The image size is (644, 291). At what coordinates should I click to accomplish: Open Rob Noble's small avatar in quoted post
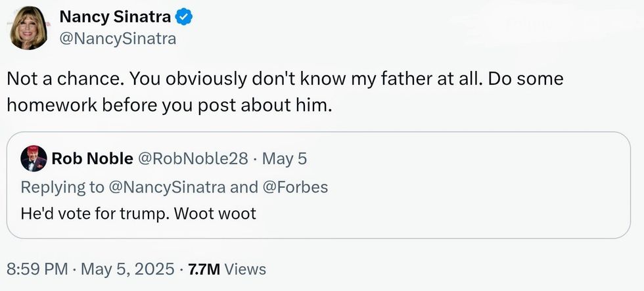coord(34,159)
